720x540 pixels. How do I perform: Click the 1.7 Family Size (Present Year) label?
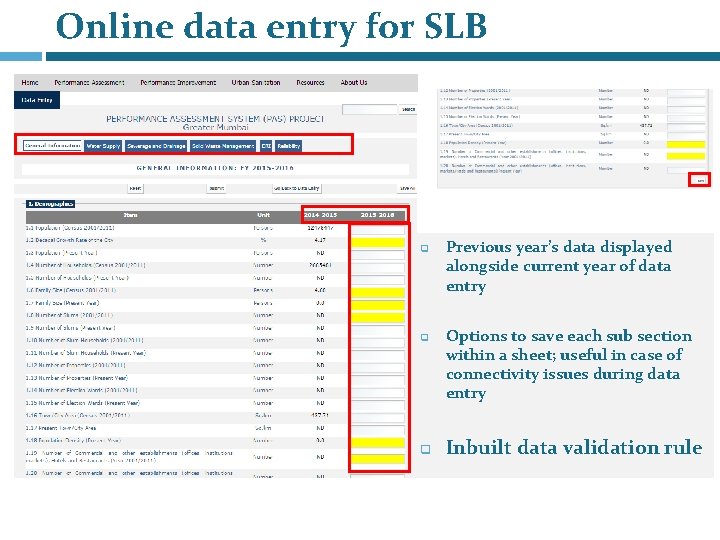62,303
